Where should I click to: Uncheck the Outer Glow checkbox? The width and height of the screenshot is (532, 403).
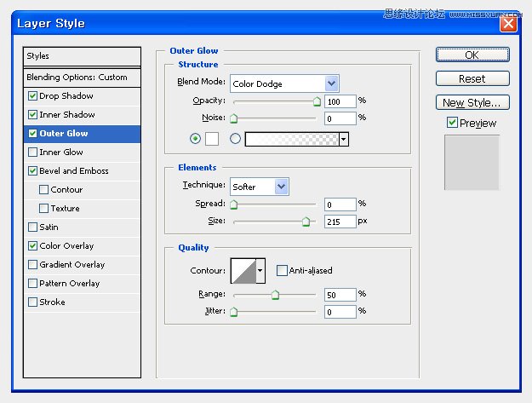click(32, 133)
